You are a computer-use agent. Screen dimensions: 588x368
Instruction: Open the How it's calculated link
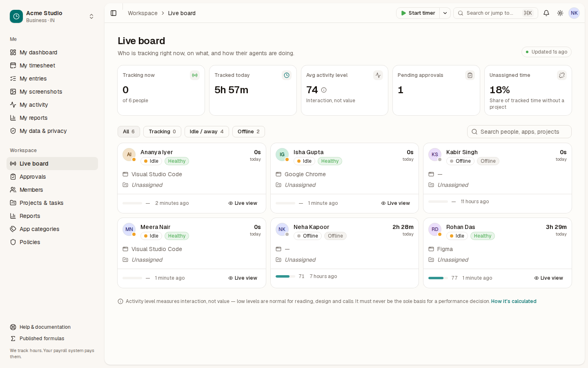click(x=514, y=301)
